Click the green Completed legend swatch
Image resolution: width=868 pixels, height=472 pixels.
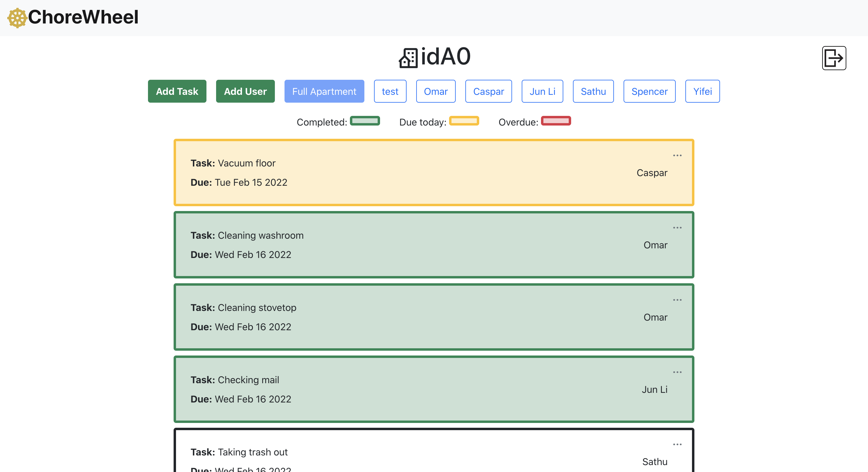click(365, 120)
